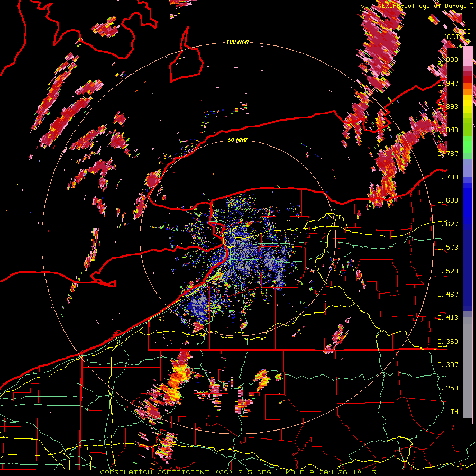Select the 0.413 legend value
The image size is (476, 476).
[448, 318]
